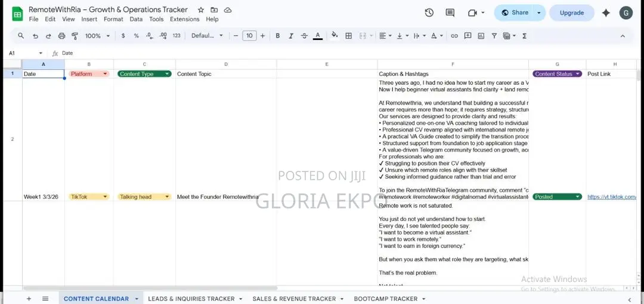Open the vt.tiktok.com post link
The height and width of the screenshot is (304, 644).
(x=612, y=197)
